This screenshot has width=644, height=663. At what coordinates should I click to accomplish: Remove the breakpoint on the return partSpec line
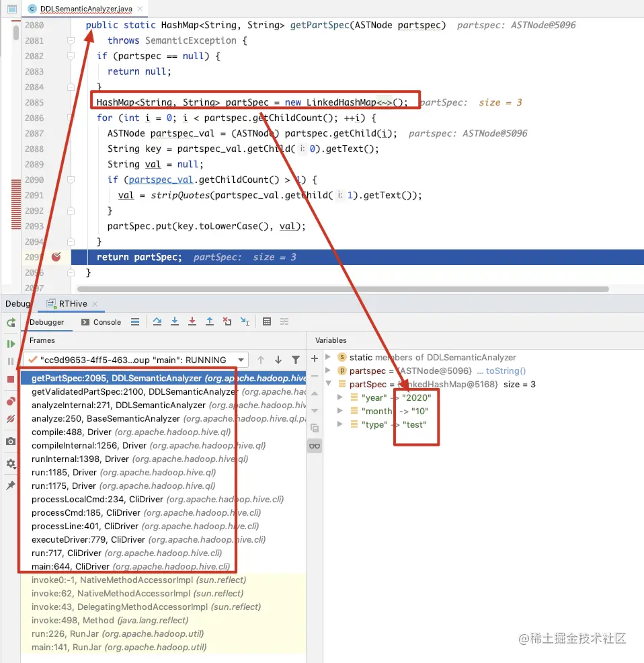pyautogui.click(x=56, y=257)
